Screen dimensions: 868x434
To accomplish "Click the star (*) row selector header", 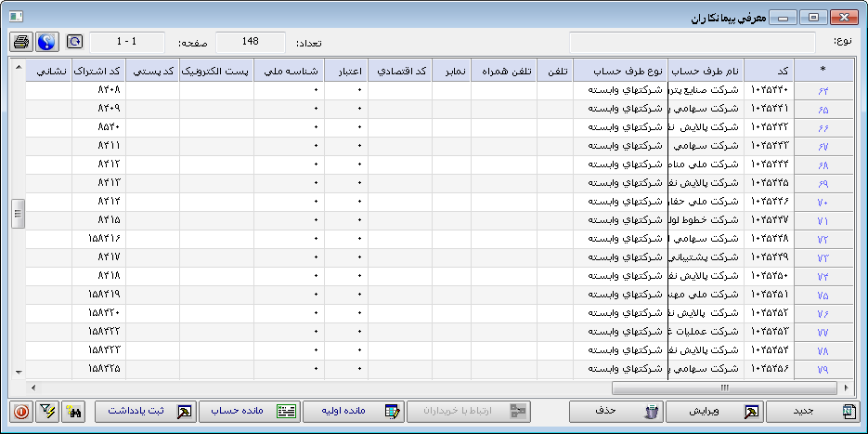I will [x=823, y=71].
